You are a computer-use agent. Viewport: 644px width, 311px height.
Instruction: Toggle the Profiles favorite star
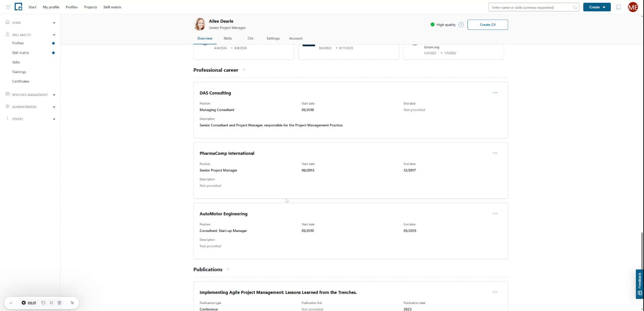53,43
